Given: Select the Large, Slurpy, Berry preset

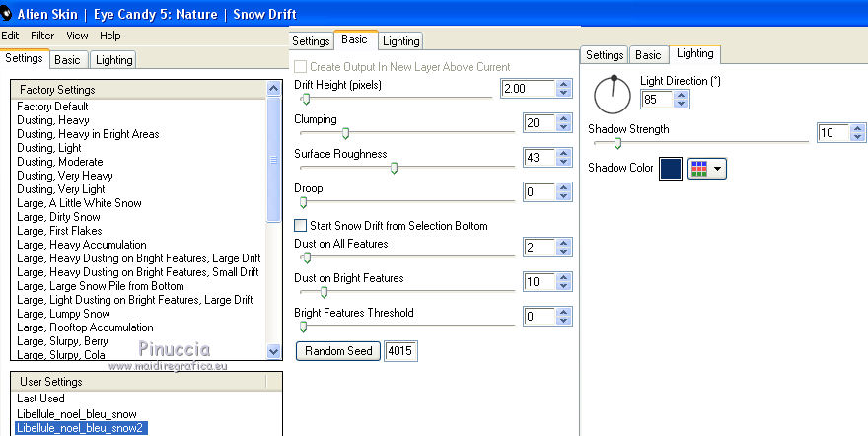Looking at the screenshot, I should [x=62, y=341].
